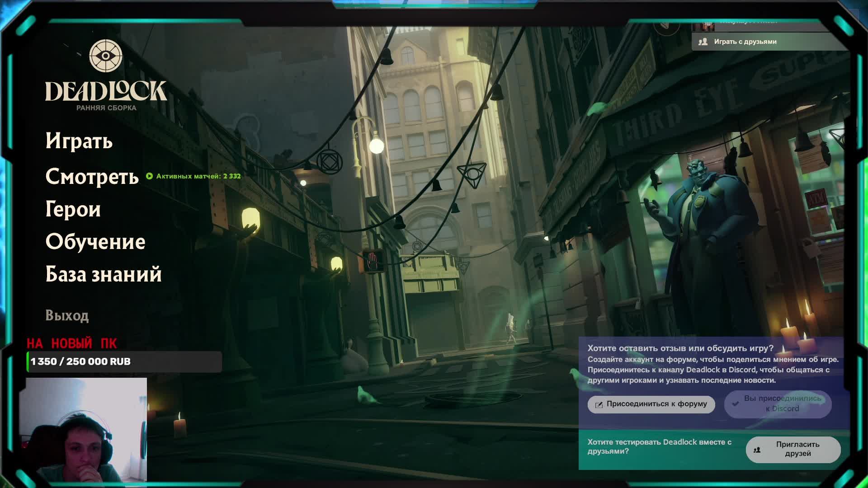Click the partially hidden circular icon near the profile
868x488 pixels.
[666, 26]
